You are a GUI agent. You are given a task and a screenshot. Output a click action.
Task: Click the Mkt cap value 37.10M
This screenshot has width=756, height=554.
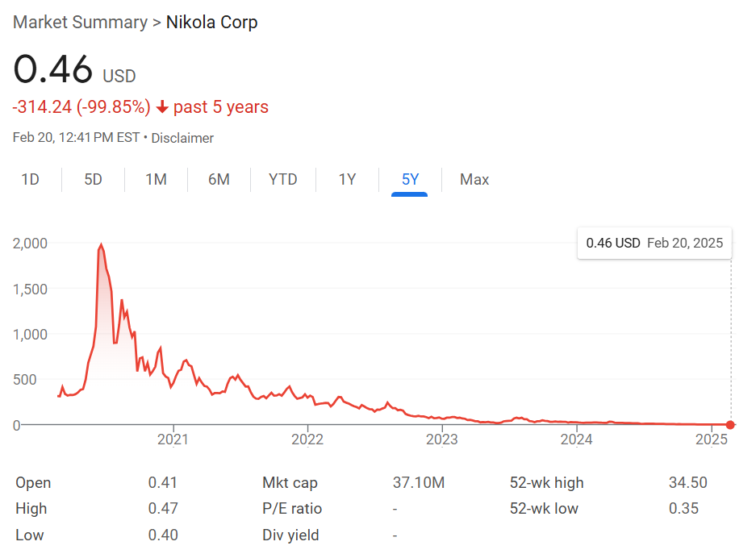tap(418, 483)
